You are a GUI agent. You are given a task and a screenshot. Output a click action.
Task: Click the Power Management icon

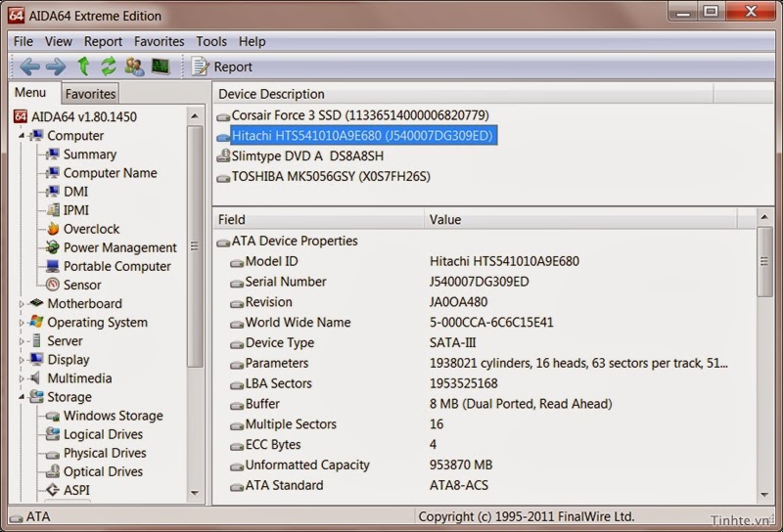53,247
